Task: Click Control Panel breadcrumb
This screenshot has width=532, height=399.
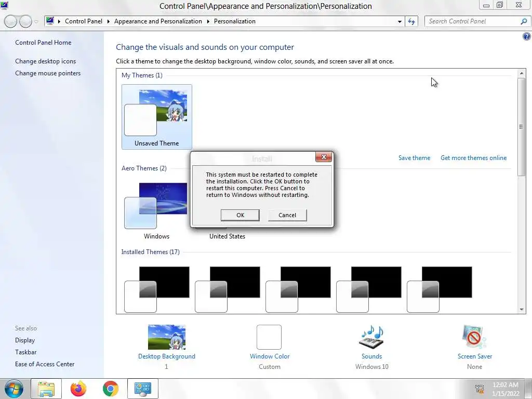Action: 84,21
